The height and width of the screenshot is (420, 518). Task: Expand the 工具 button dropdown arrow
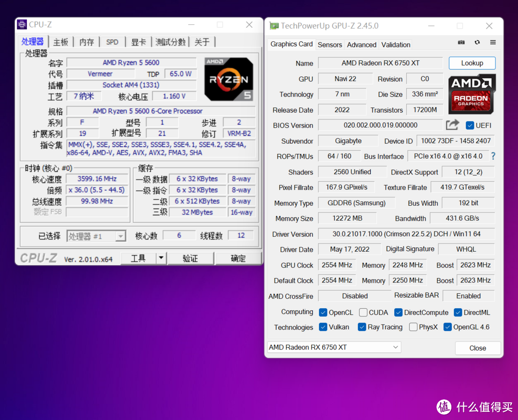point(161,258)
